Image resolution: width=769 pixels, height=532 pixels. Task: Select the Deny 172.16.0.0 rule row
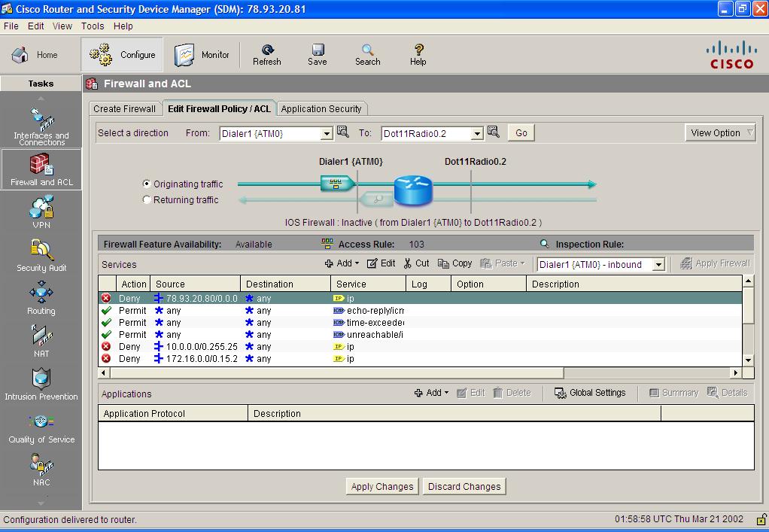[420, 358]
